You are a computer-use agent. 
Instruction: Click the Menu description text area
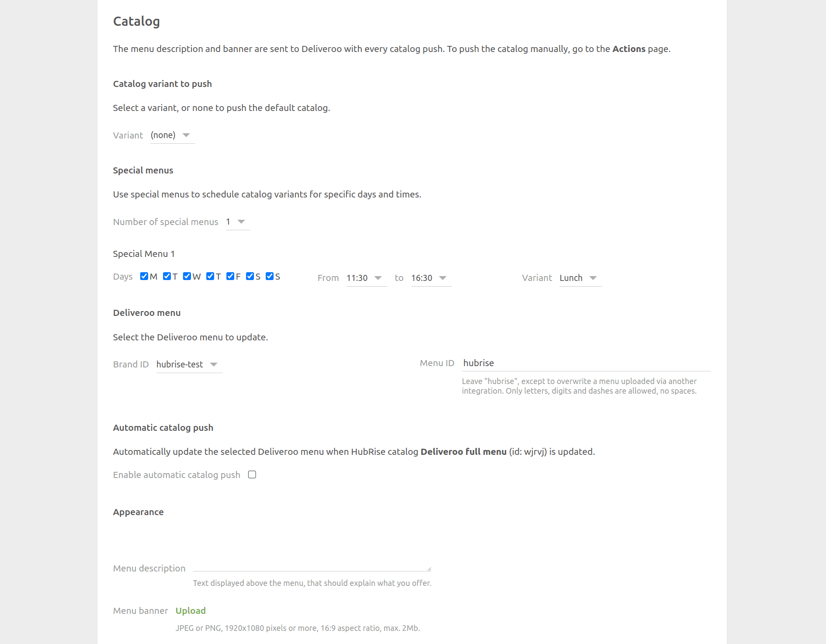(311, 566)
